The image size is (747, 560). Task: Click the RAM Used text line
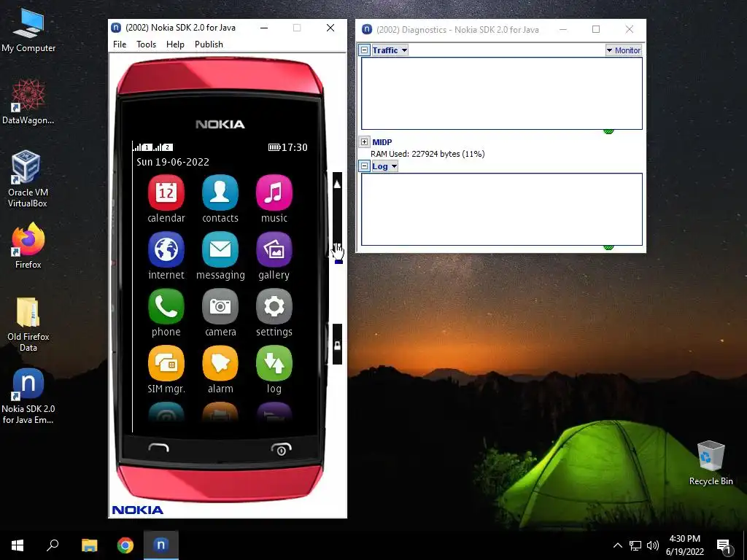point(427,154)
